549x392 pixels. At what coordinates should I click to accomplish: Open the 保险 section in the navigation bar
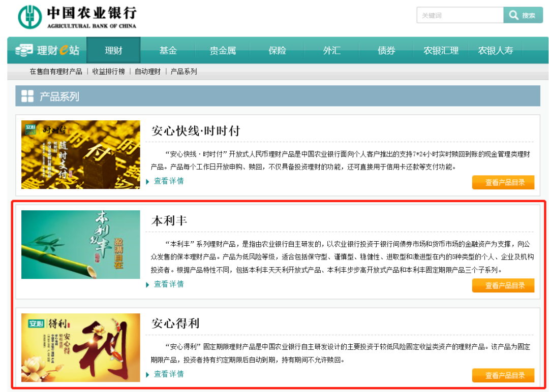pos(277,51)
